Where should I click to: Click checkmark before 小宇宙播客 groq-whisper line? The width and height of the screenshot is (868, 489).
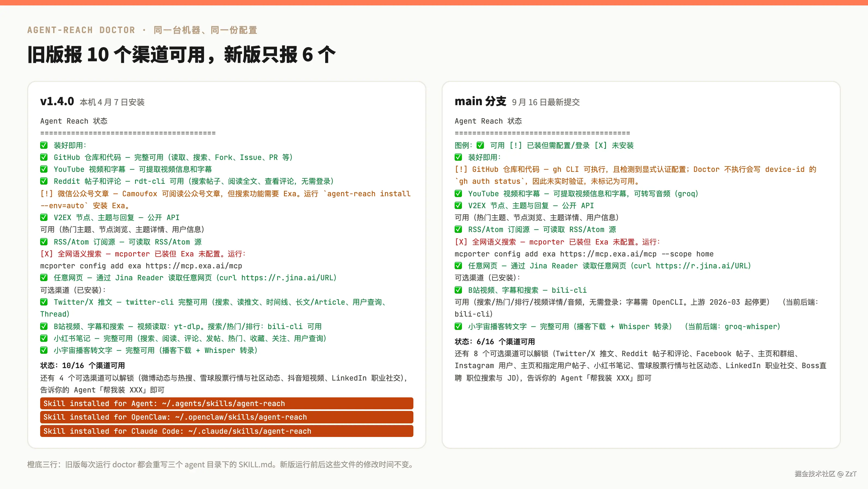[458, 326]
